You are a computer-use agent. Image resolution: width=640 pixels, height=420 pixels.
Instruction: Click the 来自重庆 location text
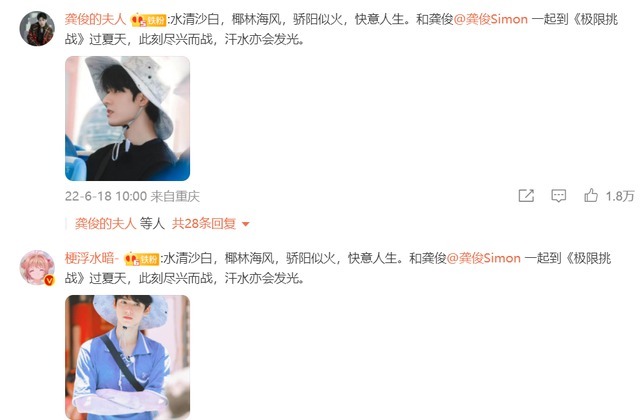tap(175, 196)
